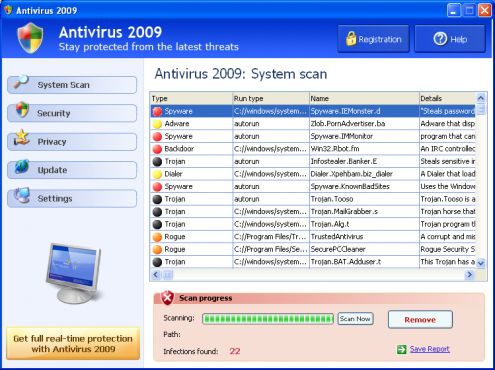This screenshot has width=495, height=370.
Task: Switch to the Update section
Action: point(72,170)
